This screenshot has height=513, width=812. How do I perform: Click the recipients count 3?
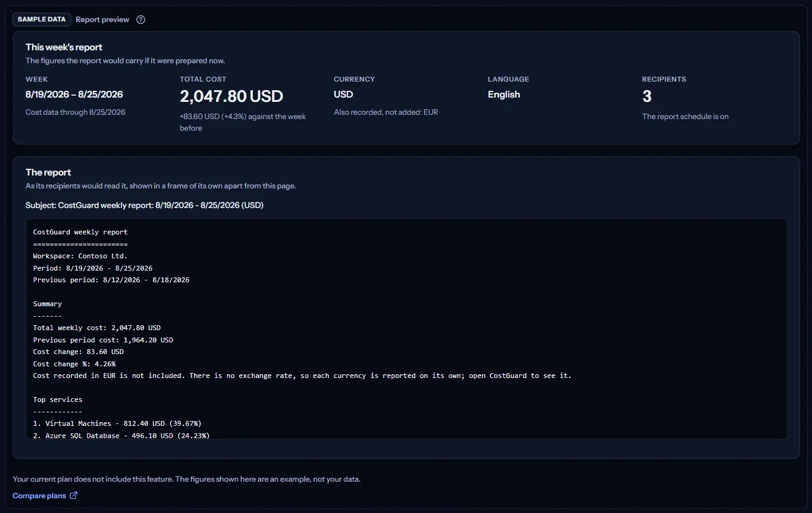pos(647,96)
